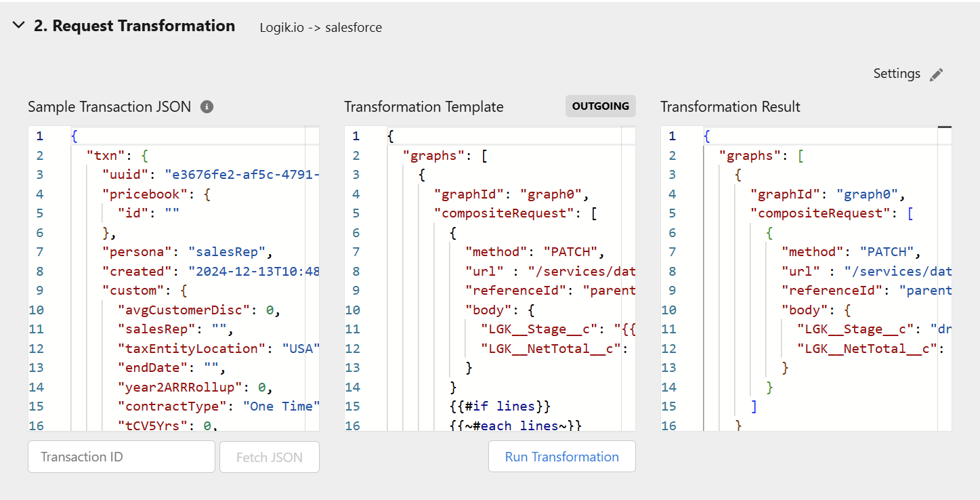The width and height of the screenshot is (980, 500).
Task: Select the "persona": "salesRep" line in sample JSON
Action: [187, 252]
